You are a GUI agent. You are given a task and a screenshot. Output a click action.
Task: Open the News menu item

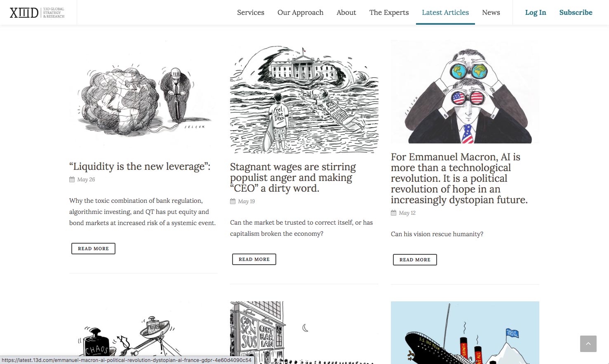491,12
